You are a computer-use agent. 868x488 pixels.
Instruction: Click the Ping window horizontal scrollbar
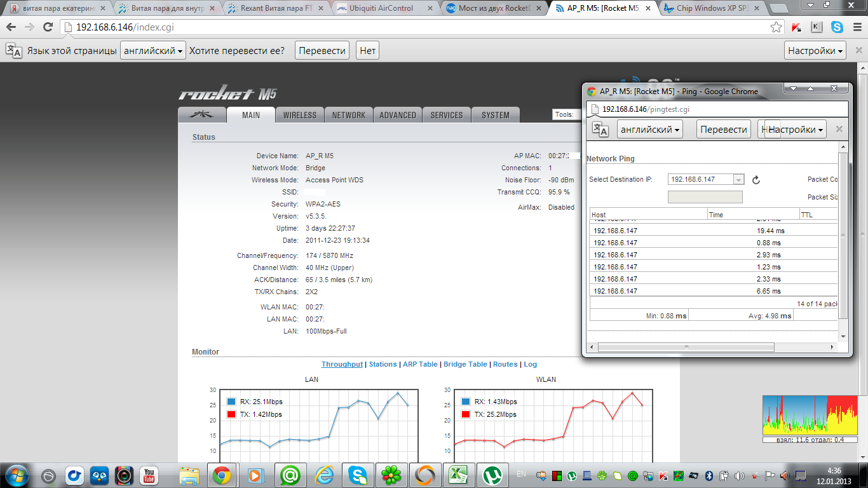pos(686,347)
